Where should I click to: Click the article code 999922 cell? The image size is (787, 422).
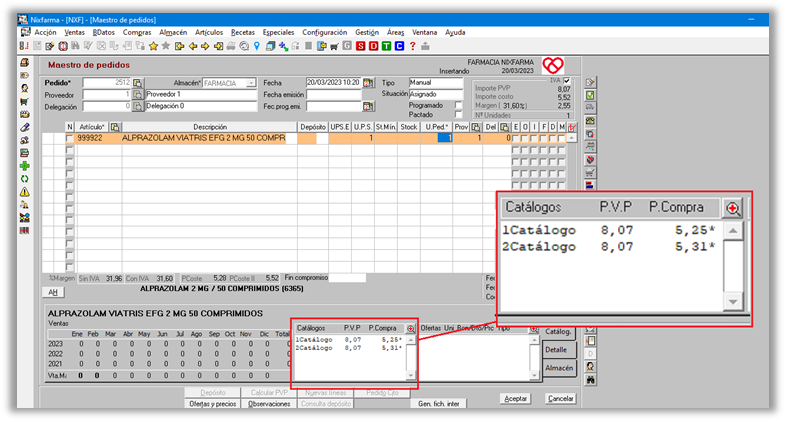click(99, 138)
